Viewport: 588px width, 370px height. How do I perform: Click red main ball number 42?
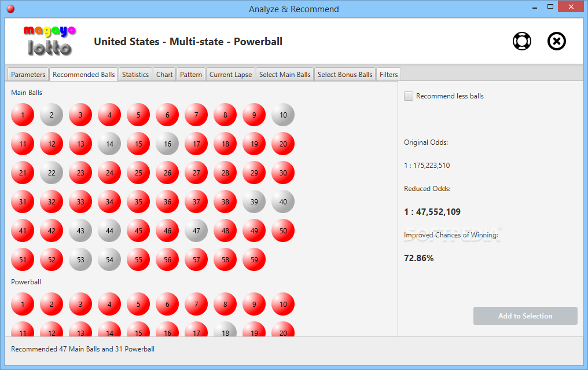tap(52, 230)
